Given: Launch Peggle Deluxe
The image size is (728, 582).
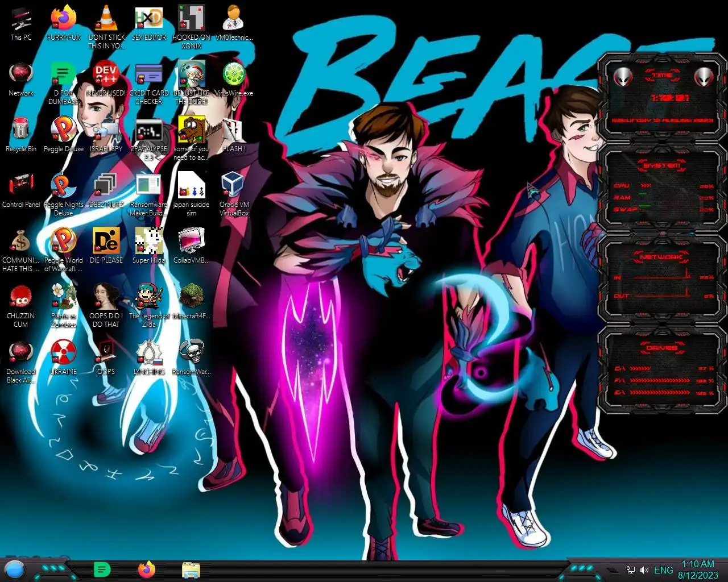Looking at the screenshot, I should point(64,134).
